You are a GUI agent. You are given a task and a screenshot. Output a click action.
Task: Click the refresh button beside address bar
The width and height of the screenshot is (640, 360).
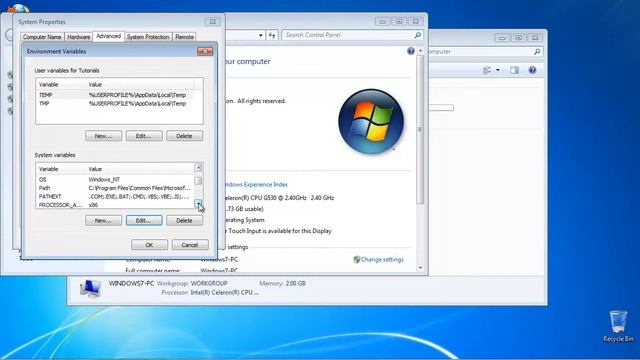pos(272,35)
